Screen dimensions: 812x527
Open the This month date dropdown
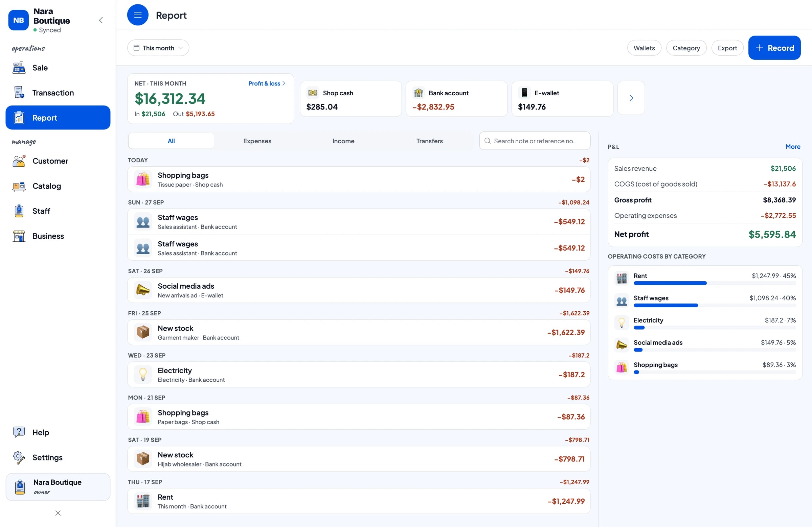pyautogui.click(x=158, y=48)
